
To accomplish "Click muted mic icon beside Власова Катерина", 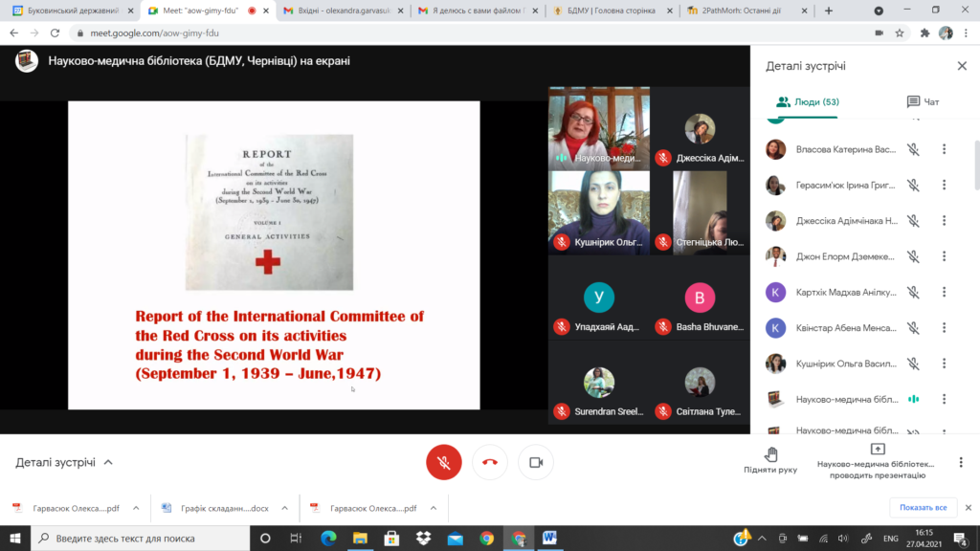I will 913,149.
